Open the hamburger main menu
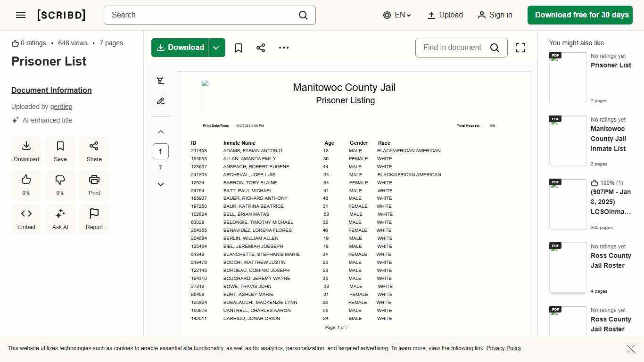Viewport: 644px width, 362px height. pyautogui.click(x=21, y=15)
